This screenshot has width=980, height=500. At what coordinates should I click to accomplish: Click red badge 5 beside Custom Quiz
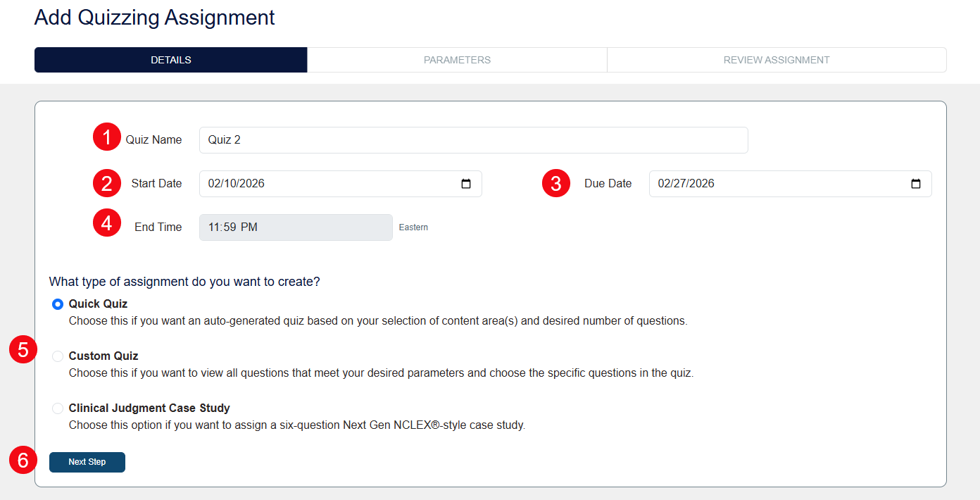[23, 348]
